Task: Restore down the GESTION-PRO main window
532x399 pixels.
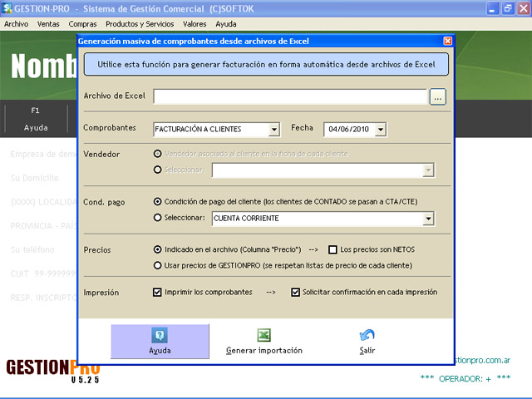Action: coord(508,8)
